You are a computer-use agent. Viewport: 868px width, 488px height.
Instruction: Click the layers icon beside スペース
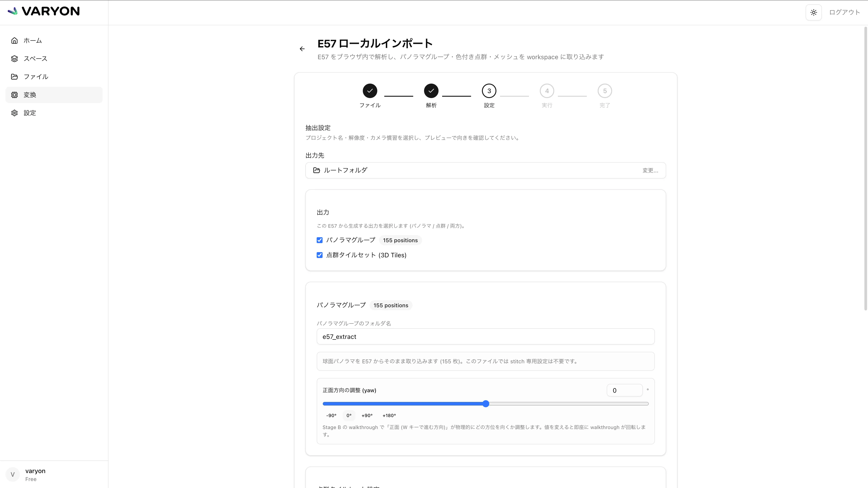point(14,59)
